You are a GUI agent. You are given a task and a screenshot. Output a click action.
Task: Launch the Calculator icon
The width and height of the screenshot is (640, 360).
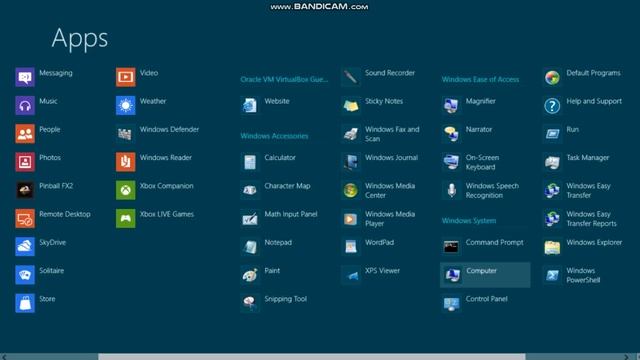point(250,162)
